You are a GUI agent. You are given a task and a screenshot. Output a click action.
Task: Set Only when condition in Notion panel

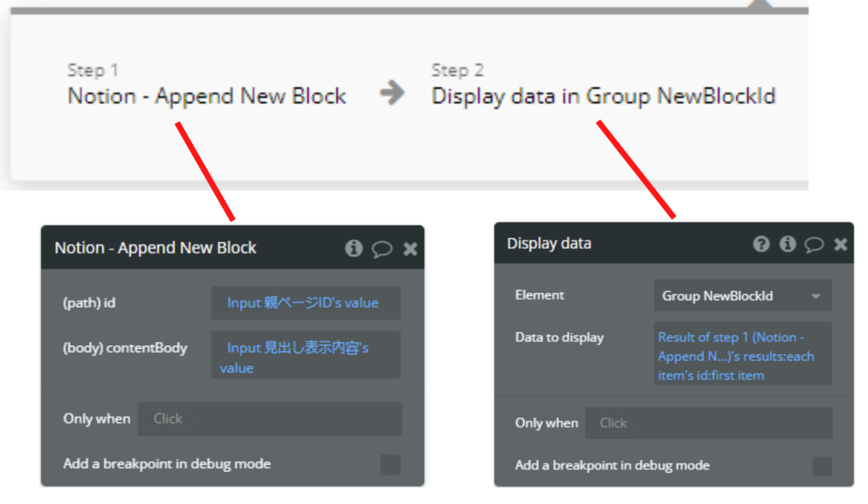coord(270,419)
